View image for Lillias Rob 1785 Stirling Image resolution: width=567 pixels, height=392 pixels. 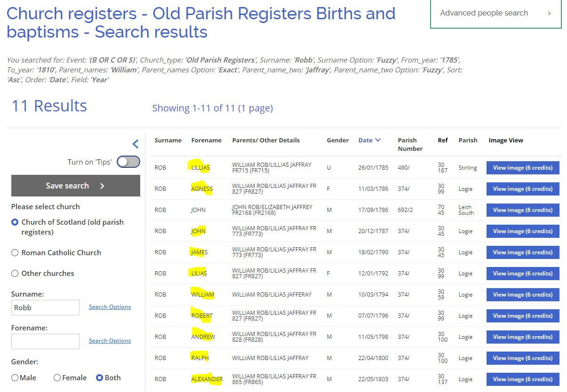(x=522, y=168)
